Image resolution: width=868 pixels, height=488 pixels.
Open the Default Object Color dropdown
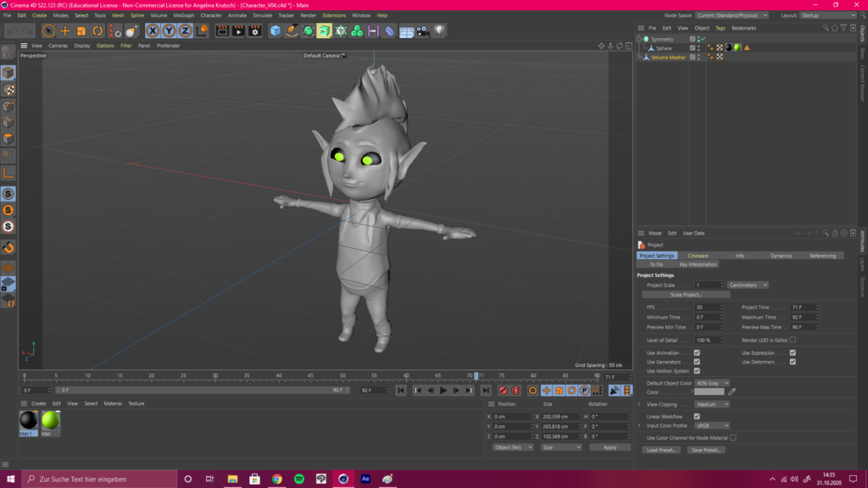712,383
